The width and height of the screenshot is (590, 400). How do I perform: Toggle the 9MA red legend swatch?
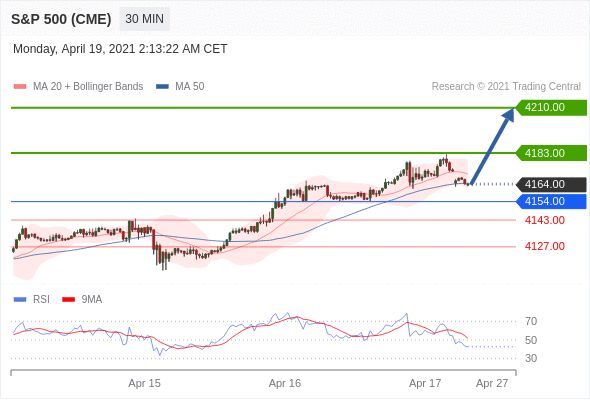point(68,300)
